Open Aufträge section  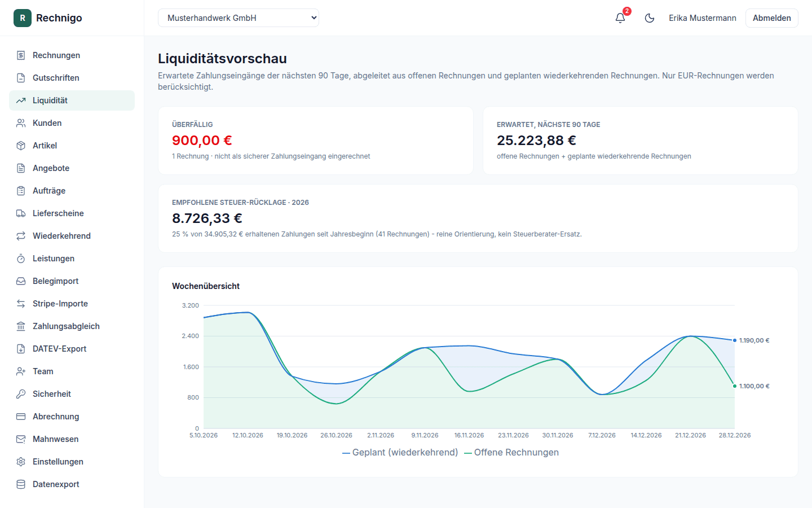pos(72,191)
